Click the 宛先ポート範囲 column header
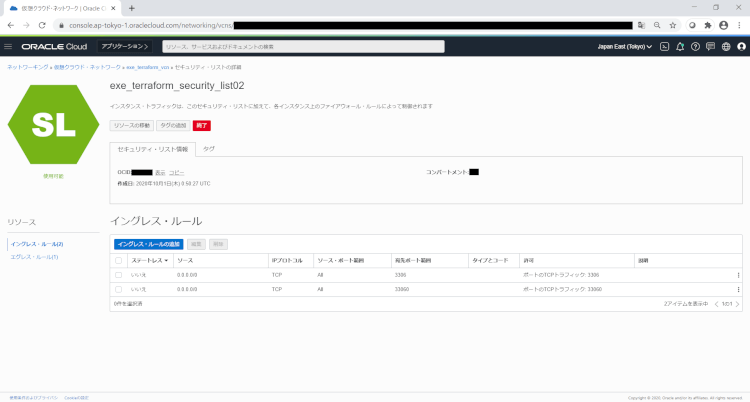750x402 pixels. [413, 261]
